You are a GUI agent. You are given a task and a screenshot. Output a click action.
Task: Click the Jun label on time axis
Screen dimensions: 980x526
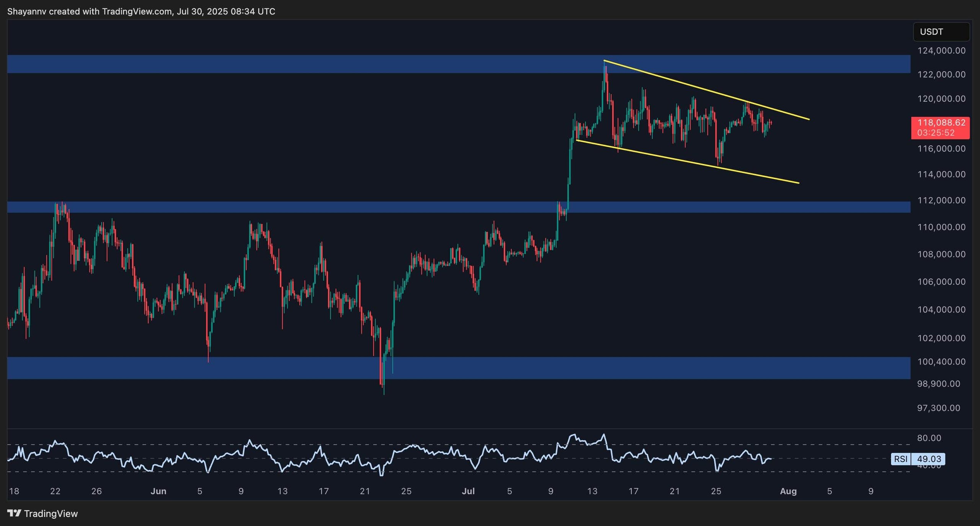(x=158, y=491)
